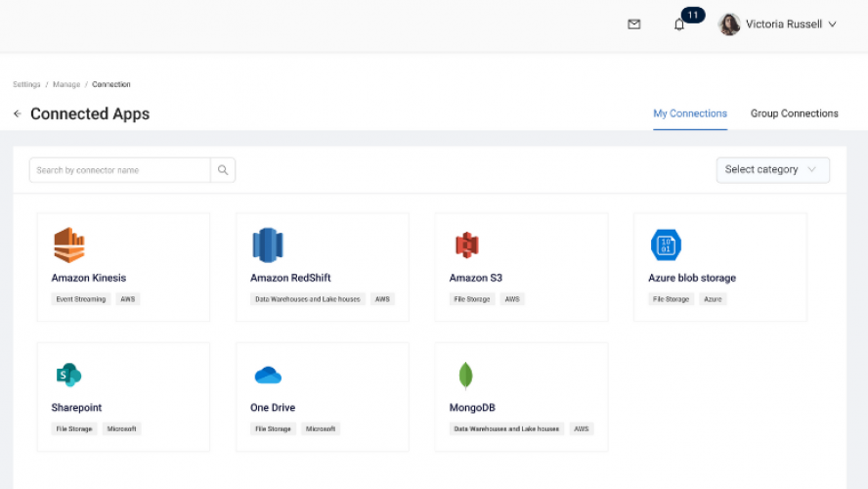Click the Amazon S3 logo icon
The image size is (868, 489).
tap(466, 244)
